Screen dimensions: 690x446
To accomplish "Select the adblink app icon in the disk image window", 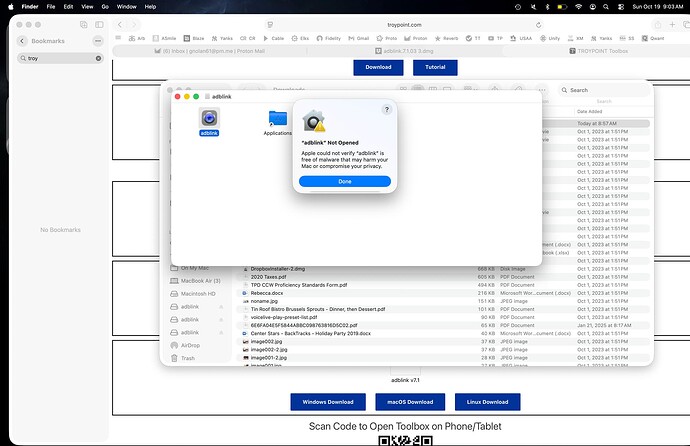I will click(209, 119).
